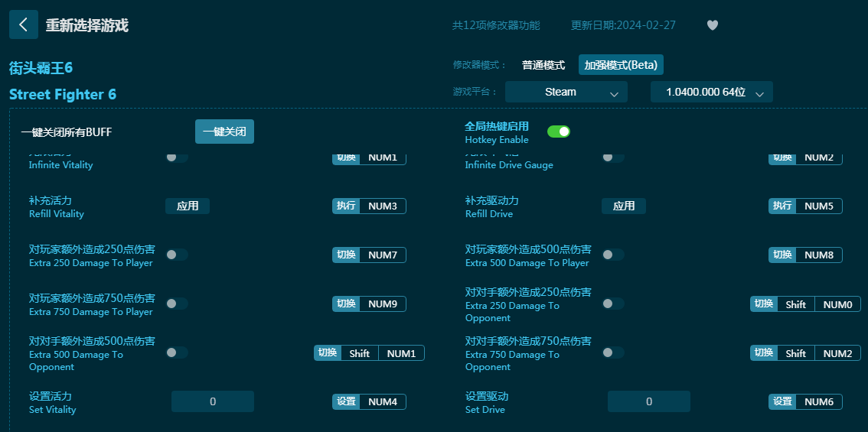Click 重新选择游戏 title text

coord(87,25)
